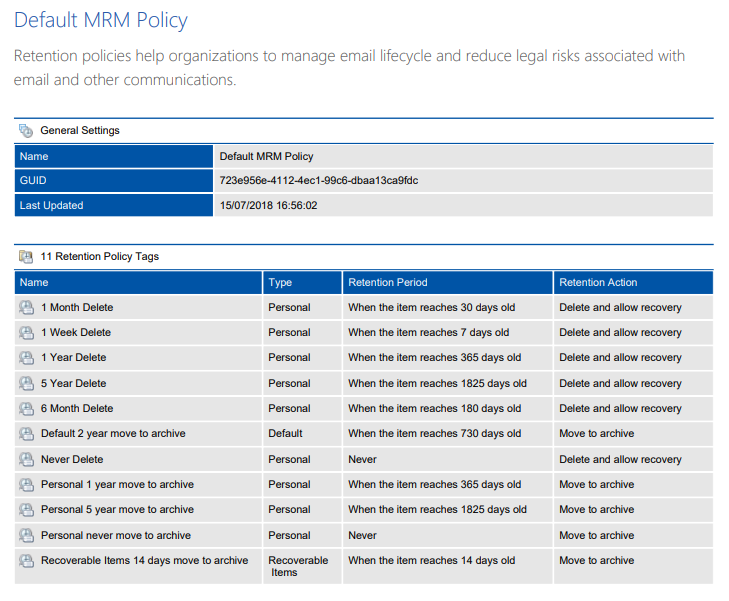Click the Last Updated date value
This screenshot has width=729, height=601.
[268, 206]
